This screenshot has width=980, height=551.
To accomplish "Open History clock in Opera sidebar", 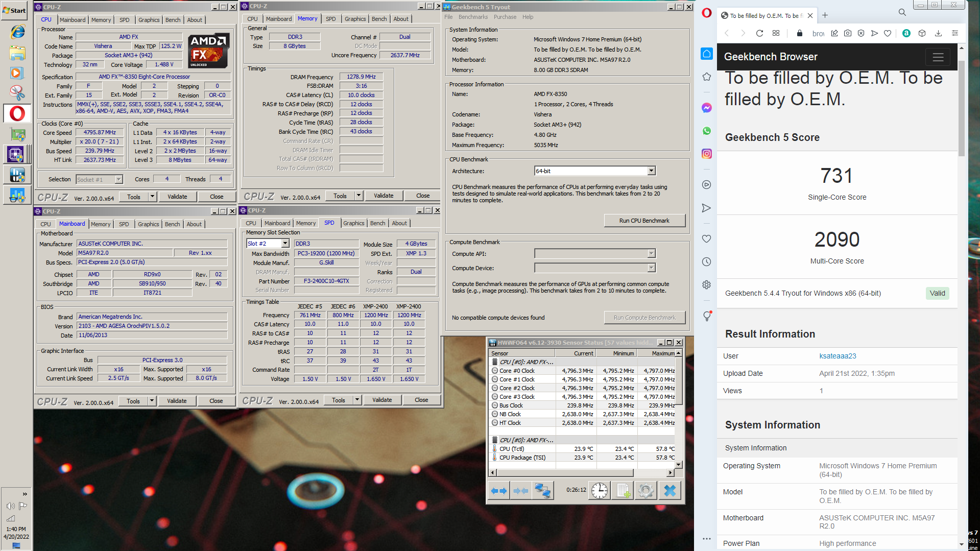I will click(x=707, y=262).
